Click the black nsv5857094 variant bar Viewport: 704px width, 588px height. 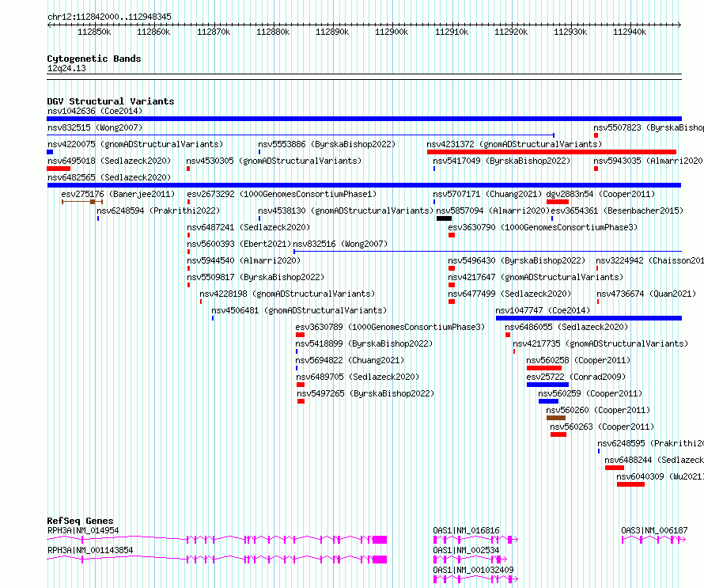pyautogui.click(x=444, y=218)
